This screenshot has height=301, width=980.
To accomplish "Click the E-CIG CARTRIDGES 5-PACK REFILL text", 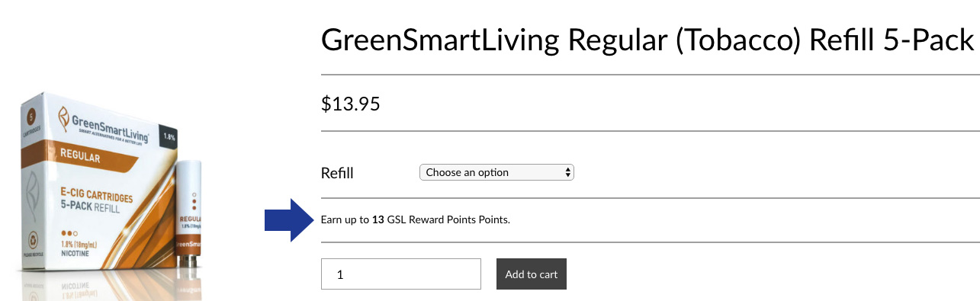I will click(x=97, y=202).
